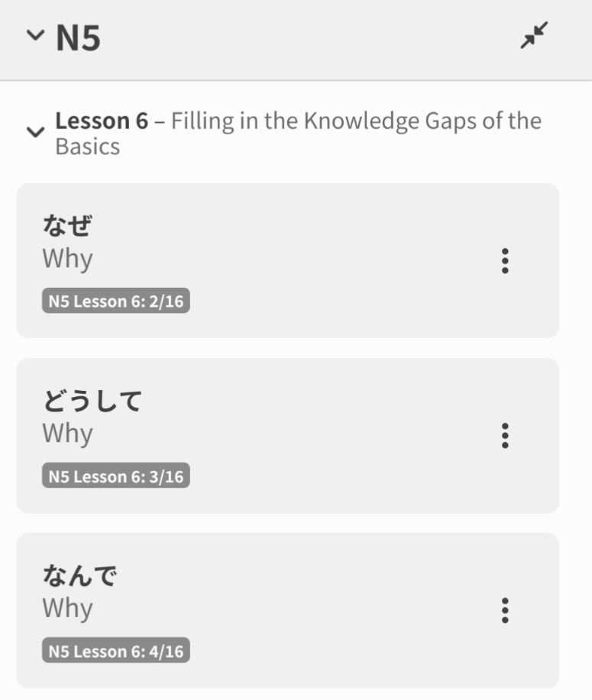Click the 'Why' meaning under なぜ
592x700 pixels.
(67, 259)
